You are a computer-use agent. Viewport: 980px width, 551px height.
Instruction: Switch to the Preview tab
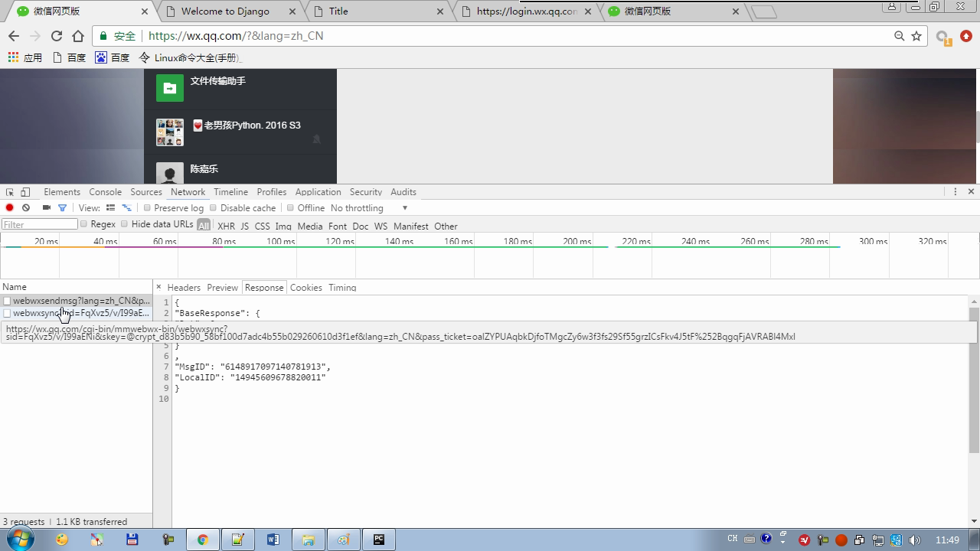[x=222, y=288]
